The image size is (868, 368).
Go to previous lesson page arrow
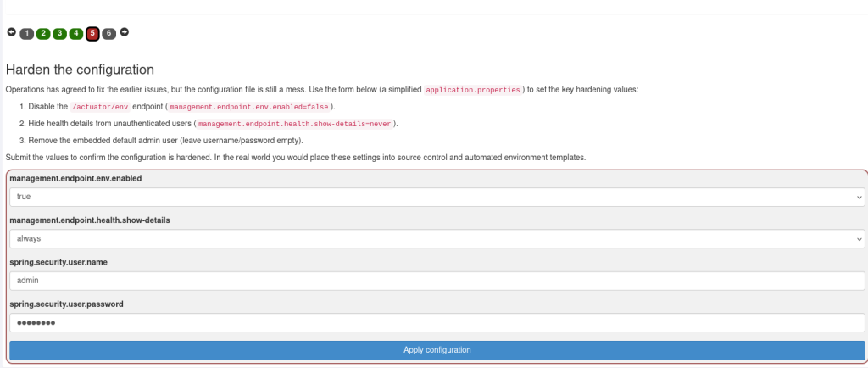[12, 32]
